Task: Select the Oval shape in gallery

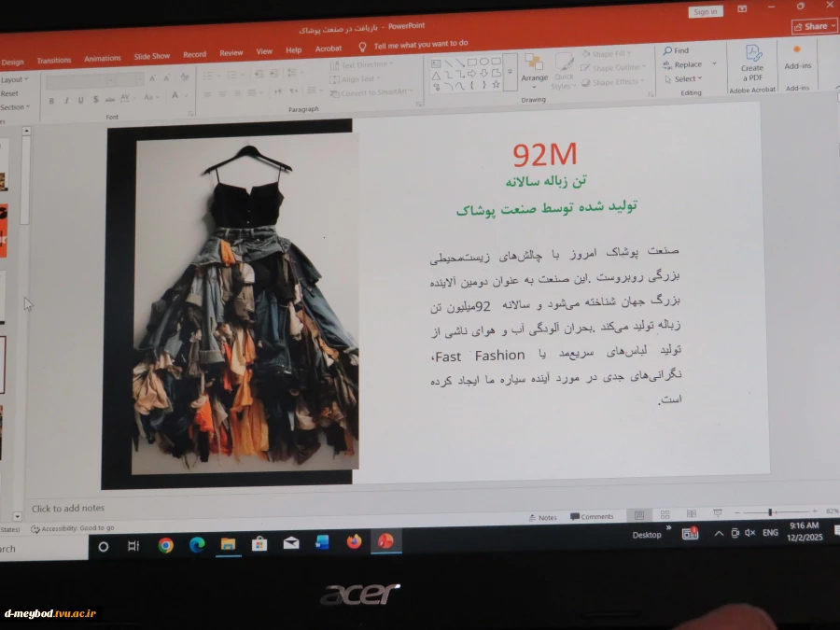Action: pyautogui.click(x=484, y=62)
